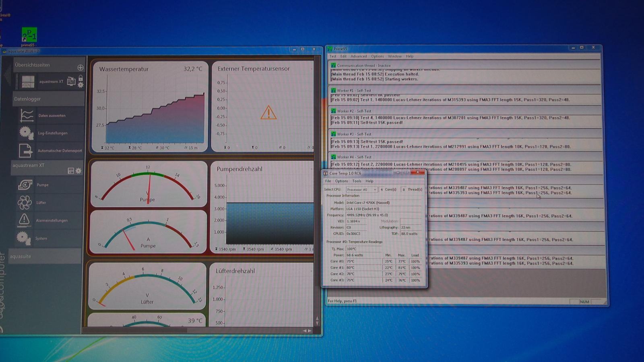Click the Frequency field 4499.52MHz
Image resolution: width=644 pixels, height=362 pixels.
click(383, 215)
